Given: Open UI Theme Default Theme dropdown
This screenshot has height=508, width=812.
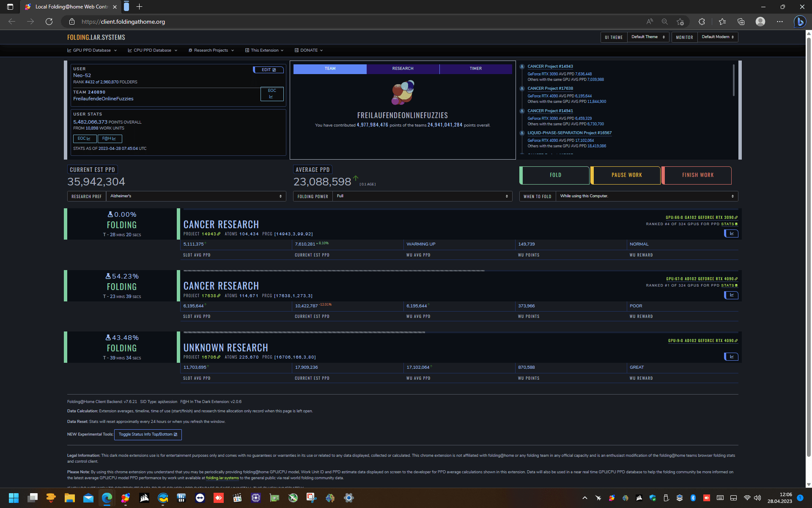Looking at the screenshot, I should coord(648,37).
